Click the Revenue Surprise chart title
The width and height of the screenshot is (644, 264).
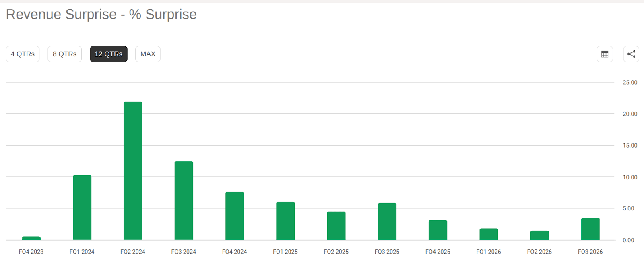pos(101,15)
